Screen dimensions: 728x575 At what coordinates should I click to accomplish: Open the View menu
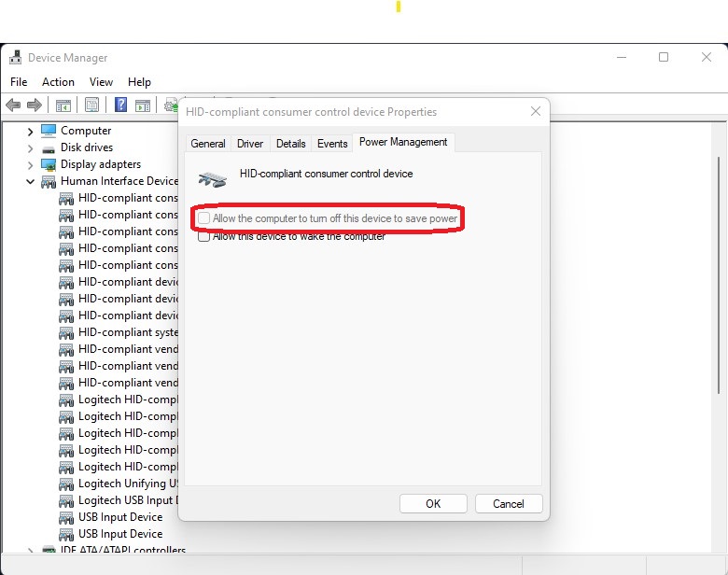tap(101, 82)
